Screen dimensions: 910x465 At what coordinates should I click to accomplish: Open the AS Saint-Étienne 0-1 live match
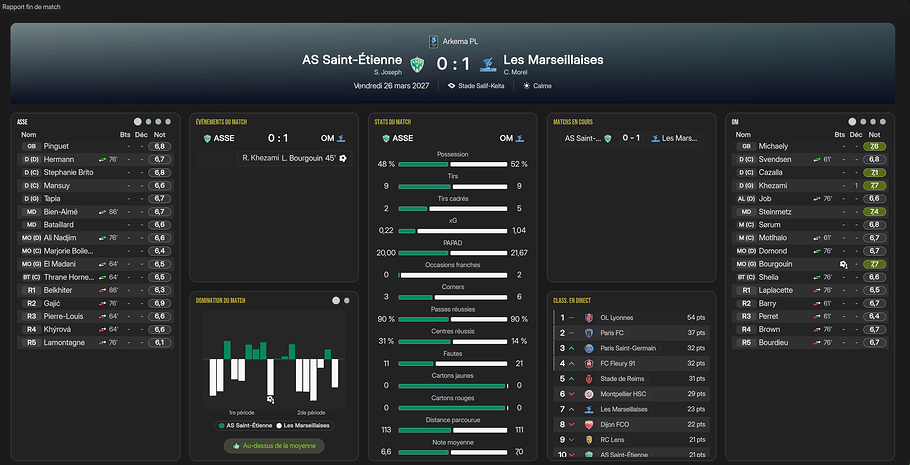coord(631,138)
